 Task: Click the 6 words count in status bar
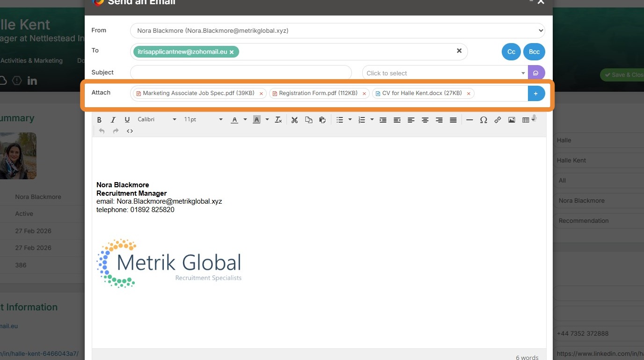[527, 358]
